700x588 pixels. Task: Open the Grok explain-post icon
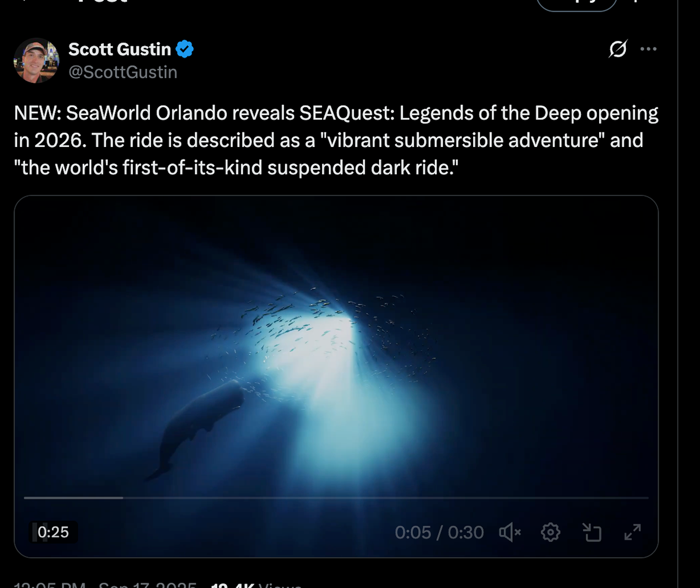coord(618,50)
